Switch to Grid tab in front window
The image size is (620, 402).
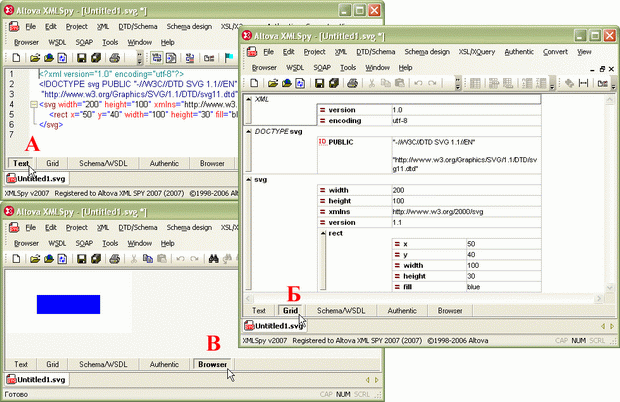click(x=289, y=311)
